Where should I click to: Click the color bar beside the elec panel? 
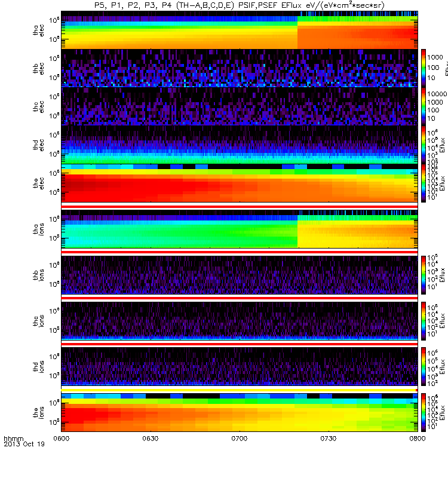(424, 183)
